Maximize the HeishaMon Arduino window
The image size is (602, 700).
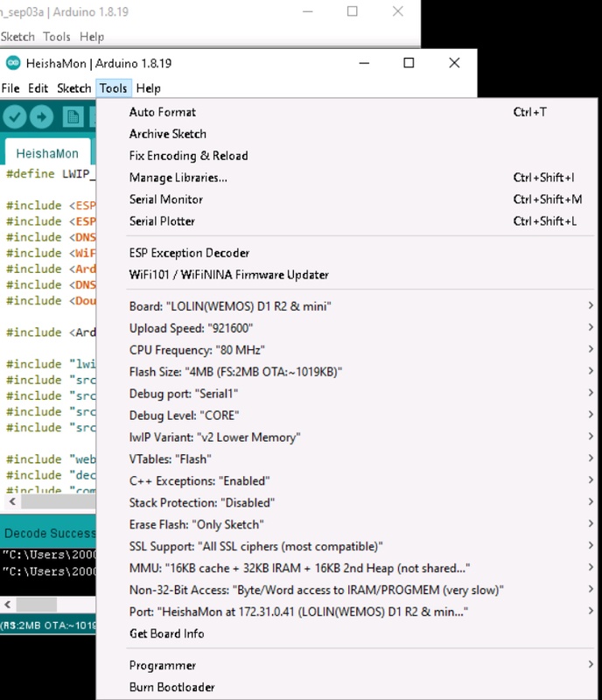pos(409,63)
